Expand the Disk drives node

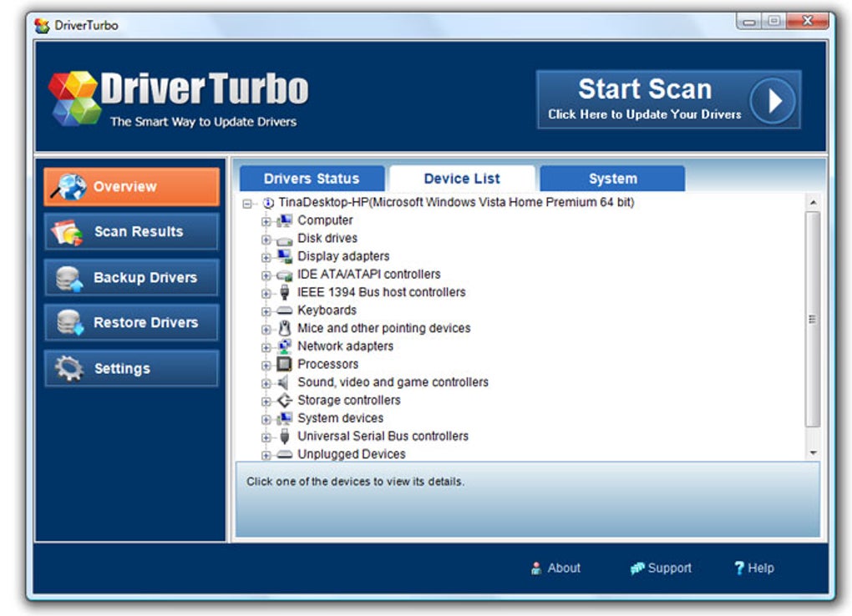click(266, 240)
